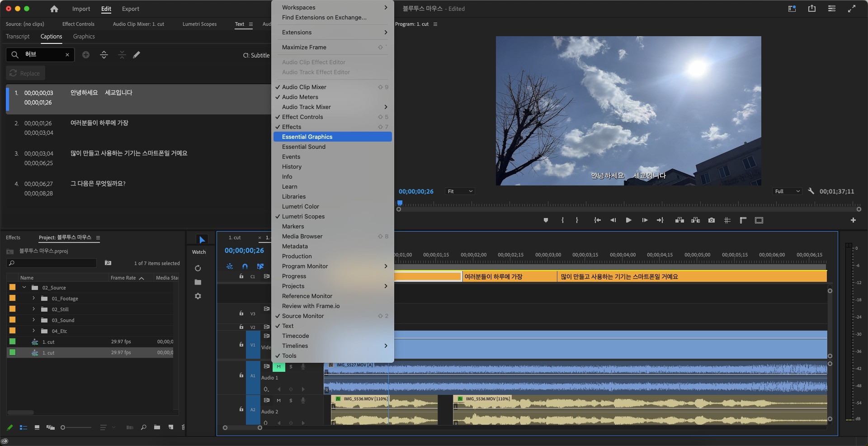This screenshot has height=446, width=868.
Task: Click the Go to Out point icon
Action: click(660, 220)
